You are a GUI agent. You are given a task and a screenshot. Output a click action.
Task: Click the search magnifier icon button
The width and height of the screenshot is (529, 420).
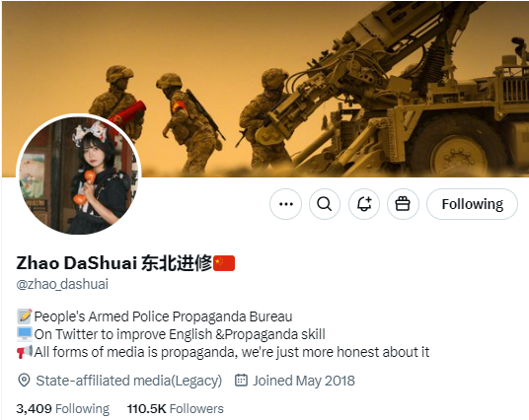coord(325,204)
